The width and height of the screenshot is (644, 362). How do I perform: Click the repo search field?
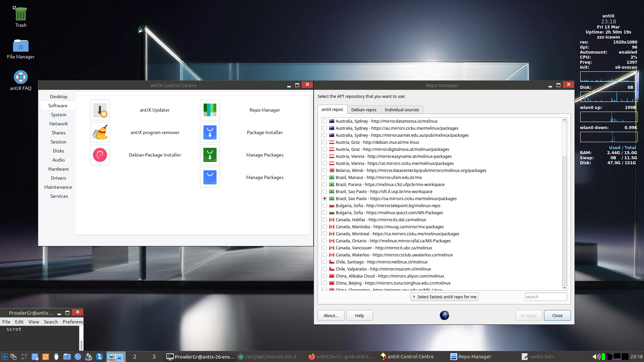click(545, 297)
